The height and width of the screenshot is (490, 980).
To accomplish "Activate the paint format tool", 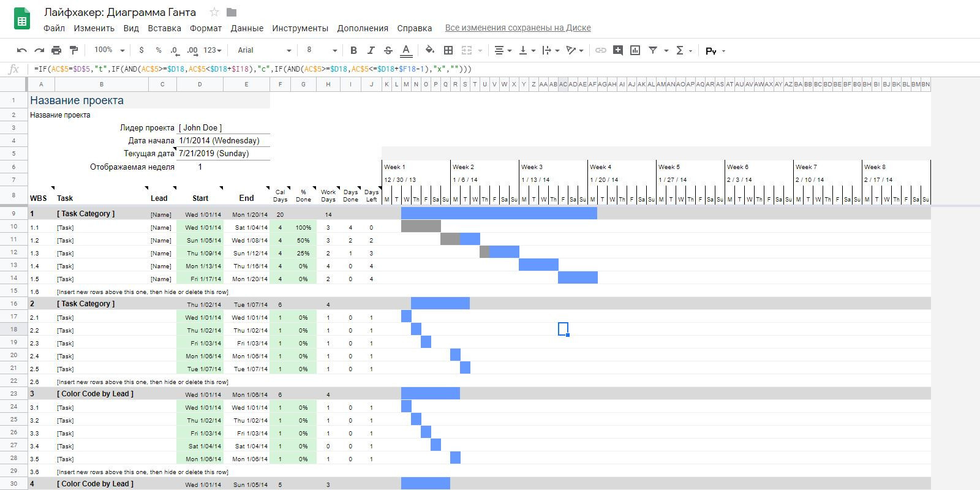I will coord(73,50).
